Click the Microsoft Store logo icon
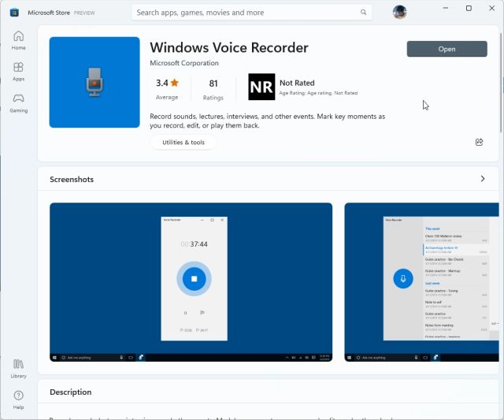The image size is (504, 420). click(x=14, y=13)
